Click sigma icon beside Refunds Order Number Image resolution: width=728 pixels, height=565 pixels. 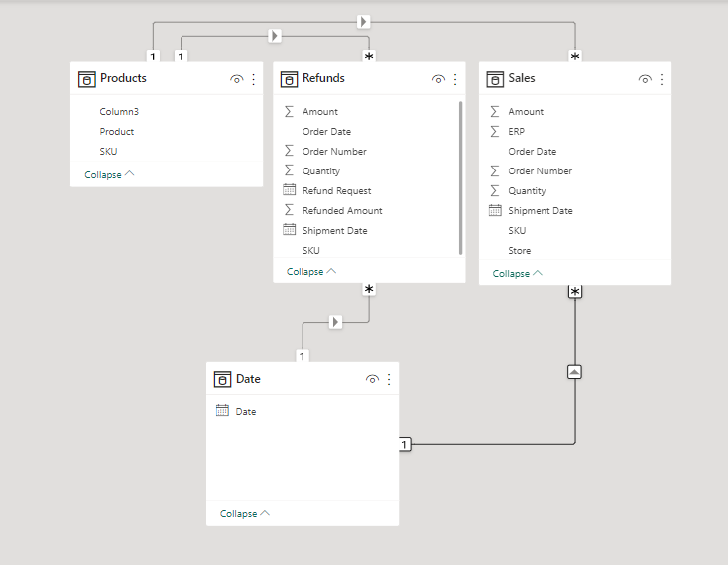(289, 151)
